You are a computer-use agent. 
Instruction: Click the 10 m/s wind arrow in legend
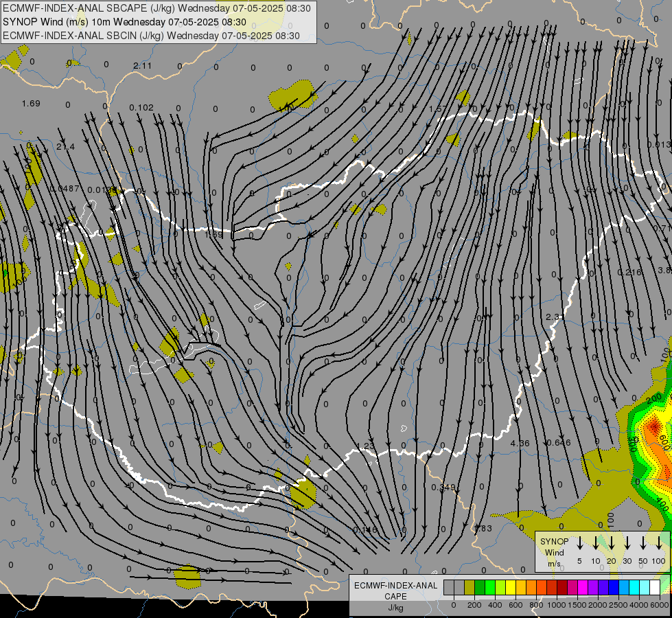click(596, 543)
